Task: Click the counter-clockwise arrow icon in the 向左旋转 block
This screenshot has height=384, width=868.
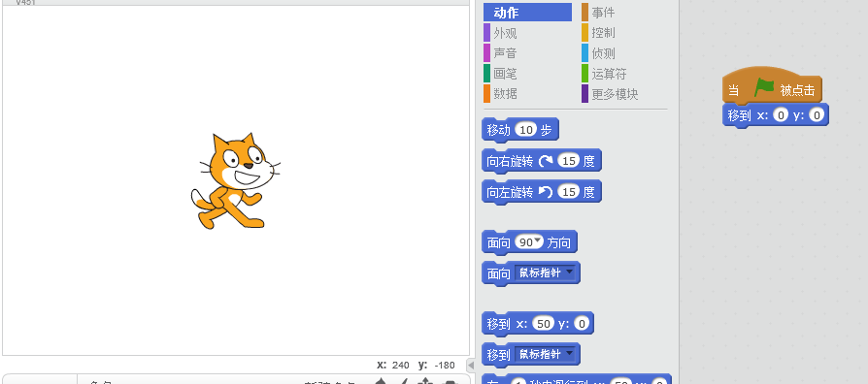Action: point(546,192)
